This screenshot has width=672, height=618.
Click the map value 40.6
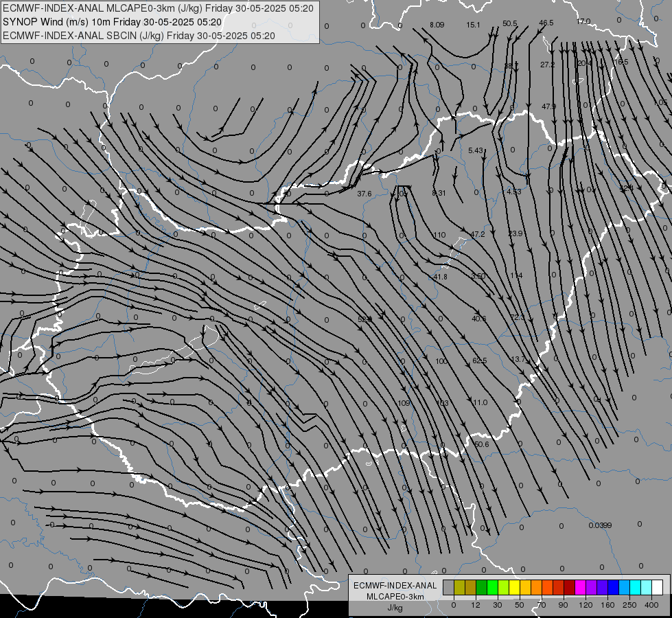click(x=478, y=319)
